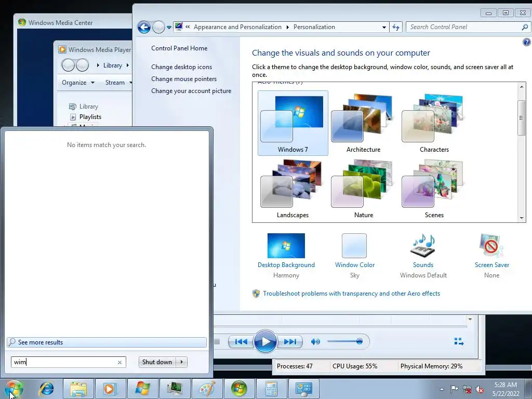Click the 'Personalization' breadcrumb
The width and height of the screenshot is (532, 399).
(314, 27)
